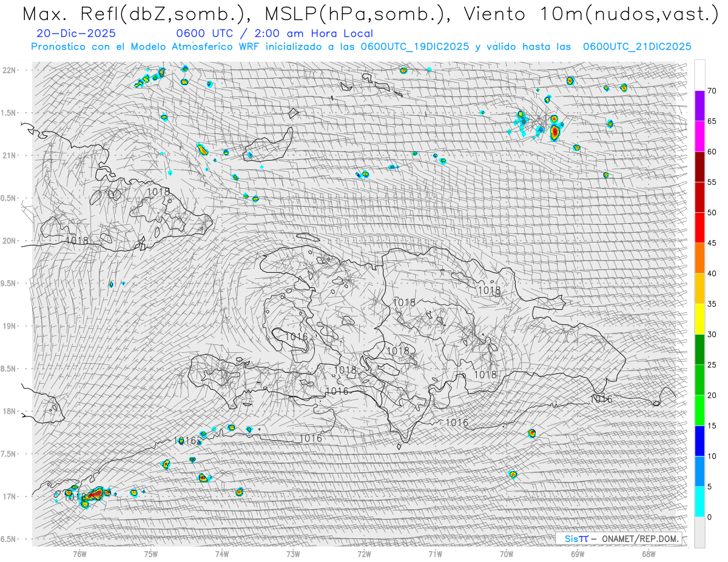Click the large red reflectivity cell near 69W 21N

click(554, 132)
